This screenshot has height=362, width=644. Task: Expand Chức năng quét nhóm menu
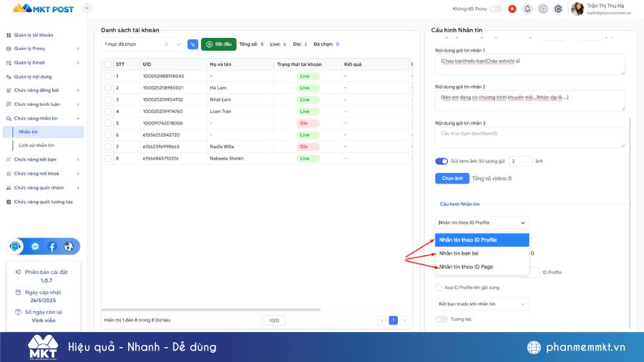coord(43,187)
